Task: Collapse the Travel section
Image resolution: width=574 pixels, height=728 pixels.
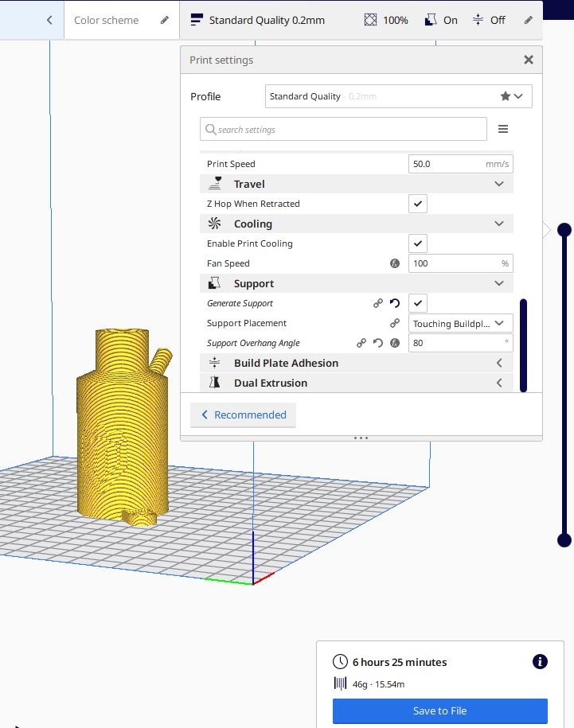Action: click(499, 184)
